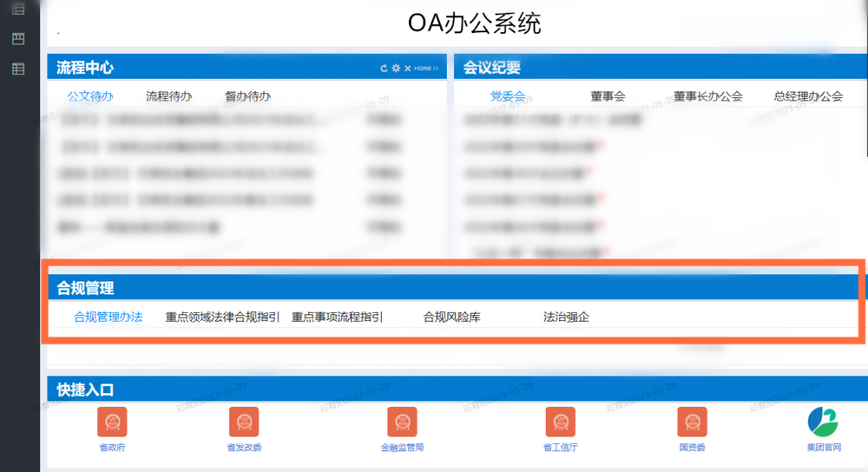Switch to the 流程待办 tab
868x472 pixels.
[x=169, y=96]
